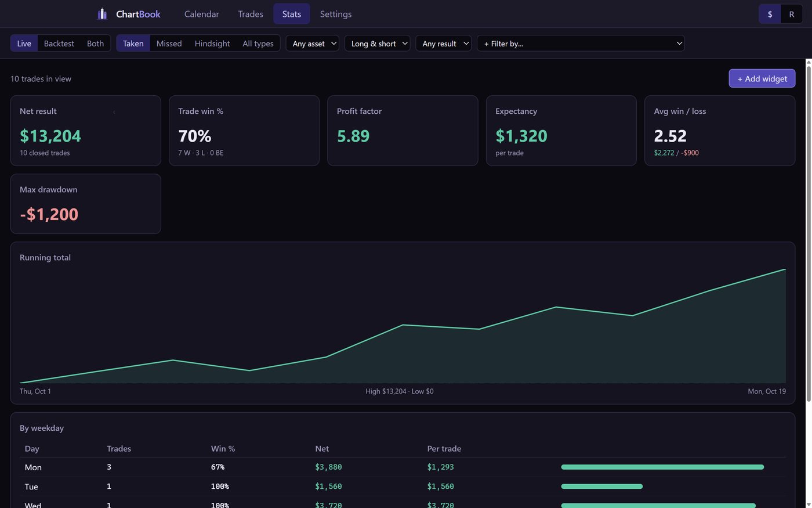The height and width of the screenshot is (508, 812).
Task: Click the ChartBook logo icon
Action: tap(102, 14)
